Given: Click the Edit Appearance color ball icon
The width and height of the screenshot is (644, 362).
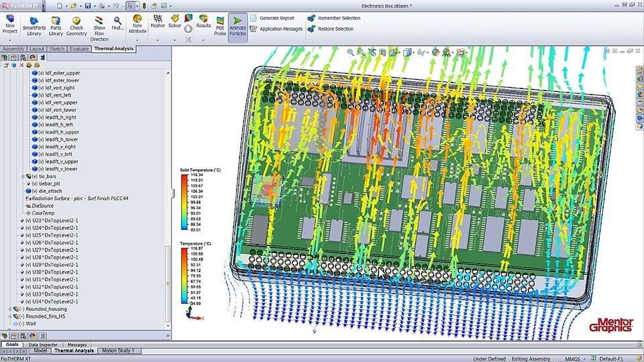Looking at the screenshot, I should tap(436, 52).
